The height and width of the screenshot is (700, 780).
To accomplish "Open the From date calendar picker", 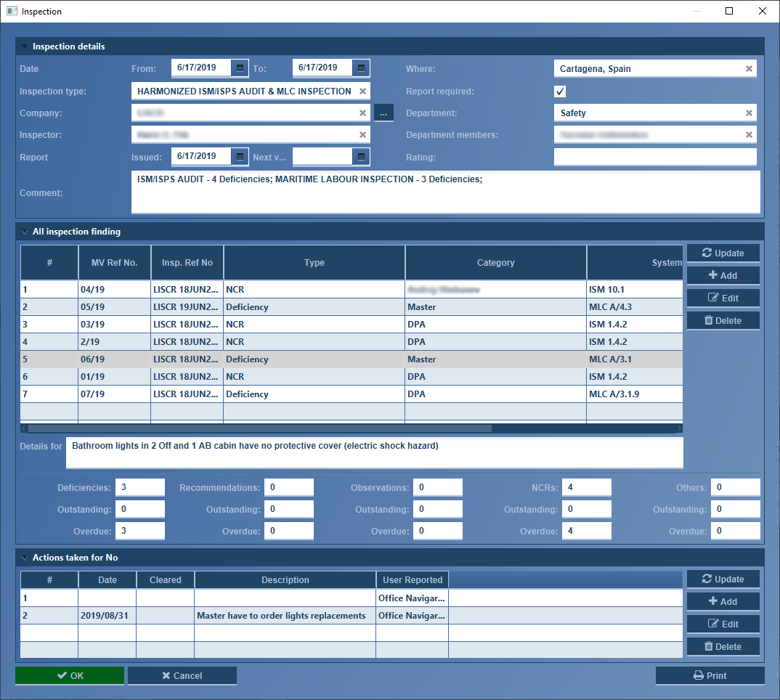I will tap(239, 67).
